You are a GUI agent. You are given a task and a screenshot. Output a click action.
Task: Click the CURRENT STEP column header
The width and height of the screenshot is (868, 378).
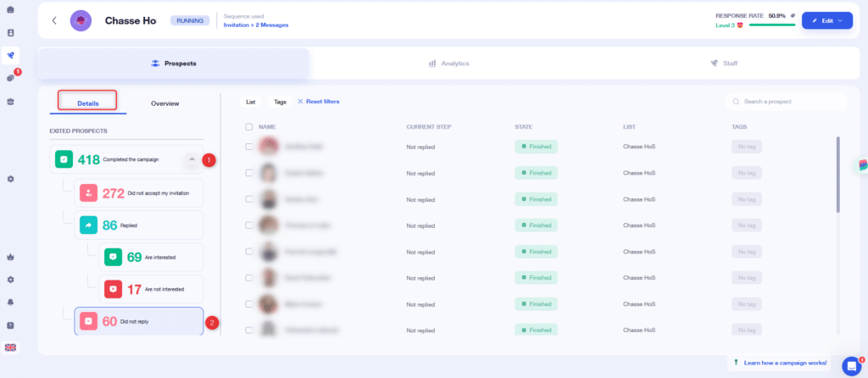pos(429,127)
